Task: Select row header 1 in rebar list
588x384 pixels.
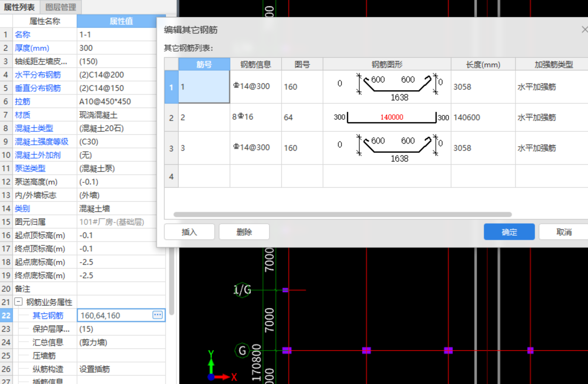Action: tap(171, 87)
